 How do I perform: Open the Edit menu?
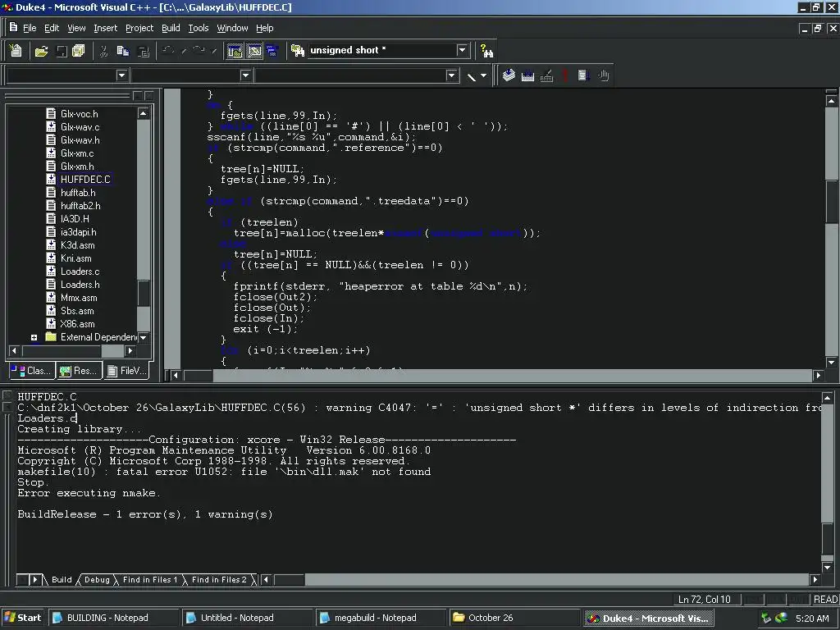point(52,28)
